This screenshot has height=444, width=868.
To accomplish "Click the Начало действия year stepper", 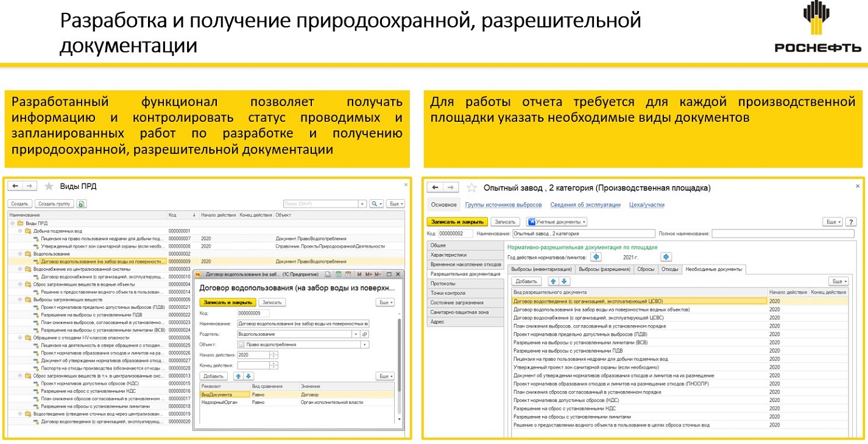I will (x=273, y=355).
